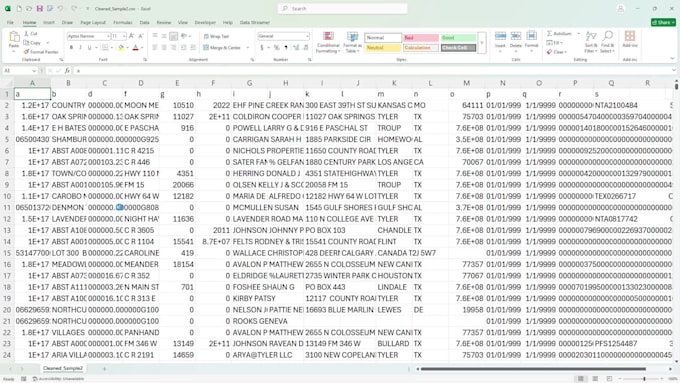The width and height of the screenshot is (680, 383).
Task: Click the Fill Color paint bucket icon
Action: 121,48
